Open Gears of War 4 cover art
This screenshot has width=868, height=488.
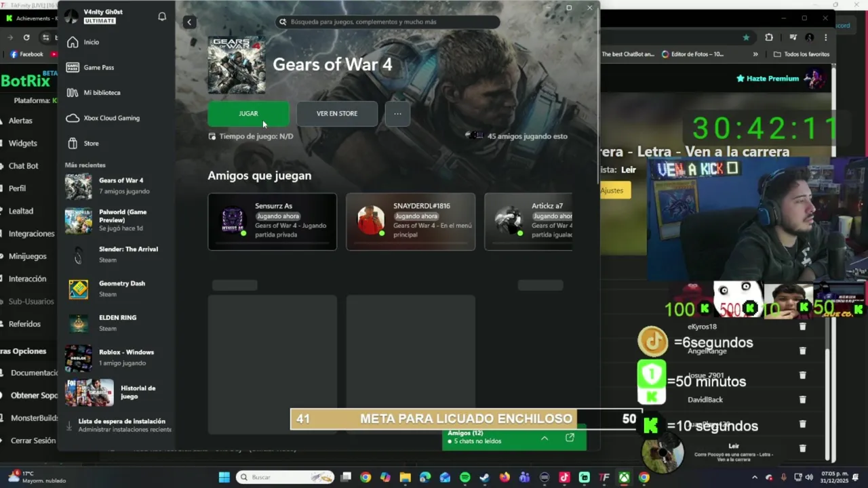(237, 65)
